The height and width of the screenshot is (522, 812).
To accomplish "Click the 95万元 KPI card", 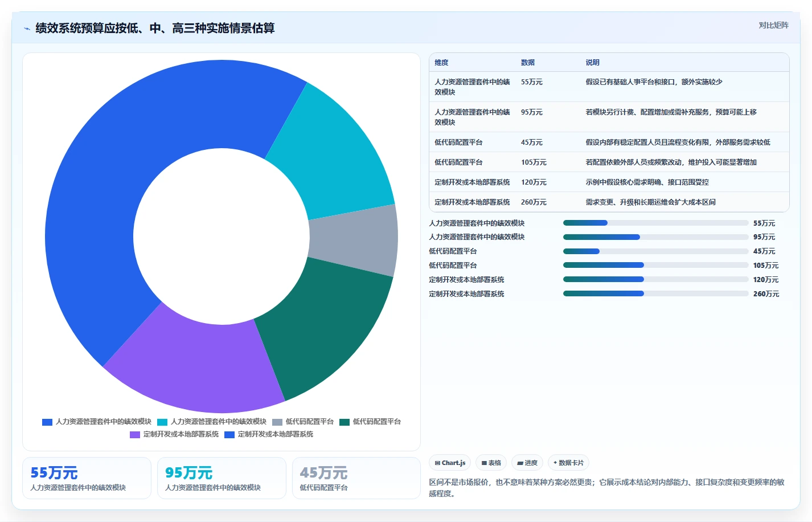I will pos(222,478).
